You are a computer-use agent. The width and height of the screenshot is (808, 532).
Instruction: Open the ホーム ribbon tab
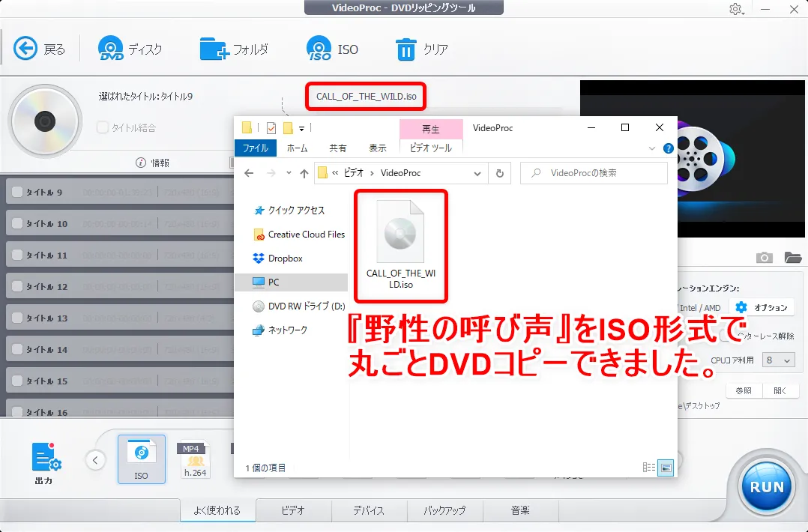point(297,148)
